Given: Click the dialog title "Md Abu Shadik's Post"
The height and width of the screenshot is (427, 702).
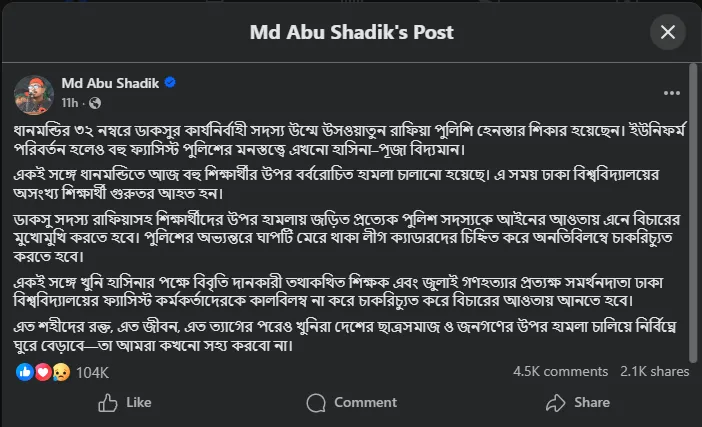Looking at the screenshot, I should (x=351, y=32).
